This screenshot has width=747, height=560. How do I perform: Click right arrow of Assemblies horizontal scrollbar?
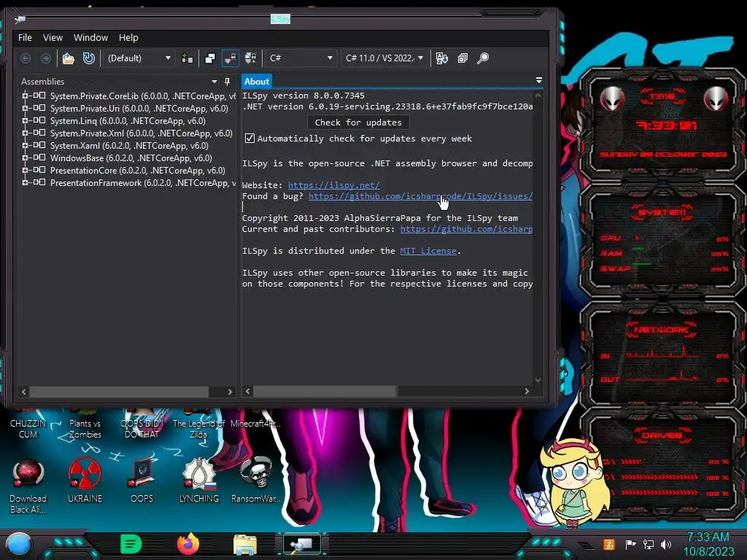(x=230, y=392)
